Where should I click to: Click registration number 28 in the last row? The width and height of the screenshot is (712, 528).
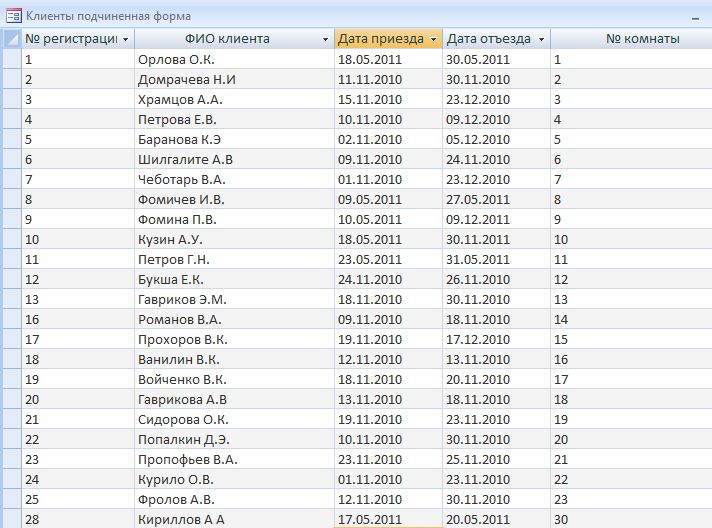click(78, 518)
